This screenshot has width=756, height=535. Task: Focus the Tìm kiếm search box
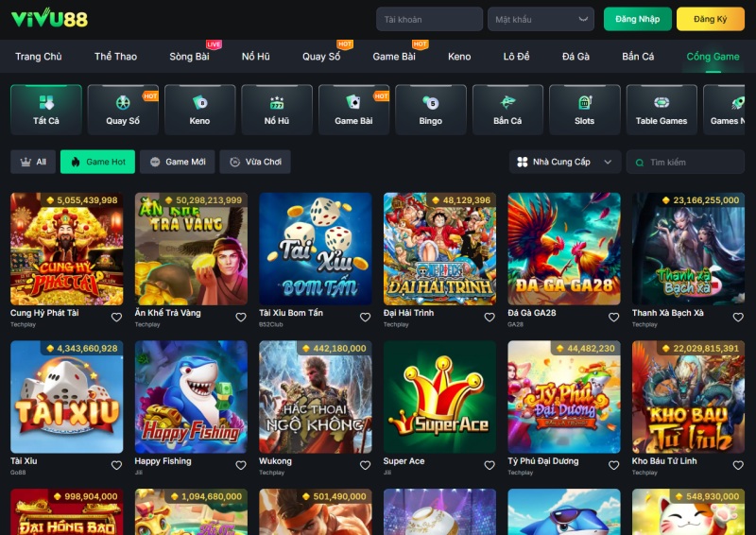point(685,162)
